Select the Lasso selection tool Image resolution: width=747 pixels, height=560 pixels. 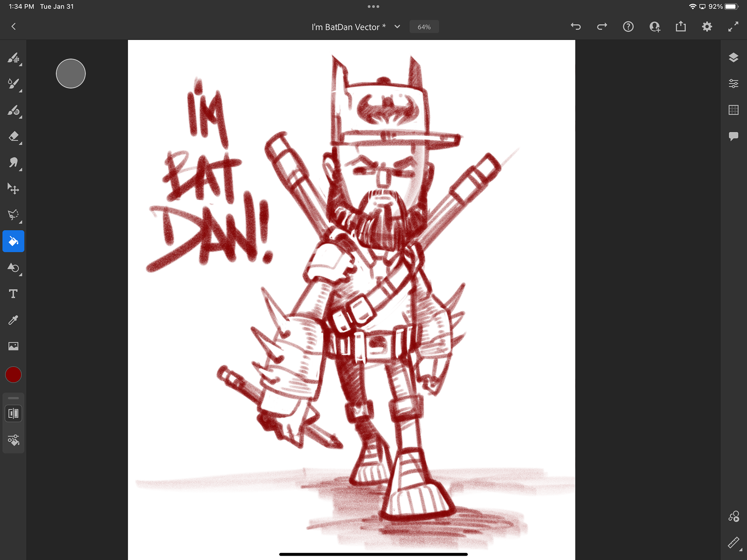coord(13,215)
